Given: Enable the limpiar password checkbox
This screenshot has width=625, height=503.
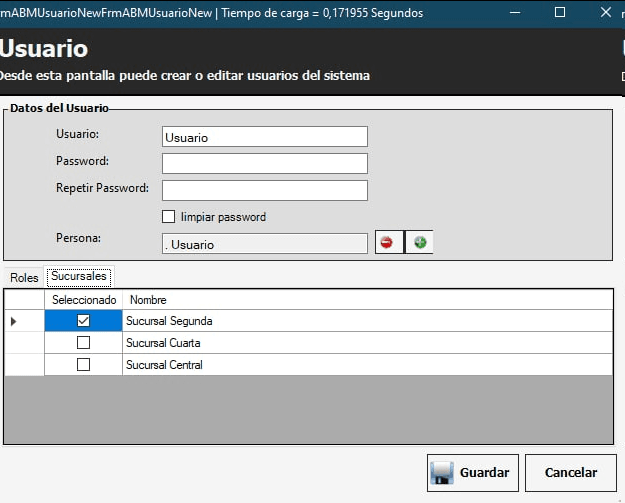Looking at the screenshot, I should pos(168,217).
